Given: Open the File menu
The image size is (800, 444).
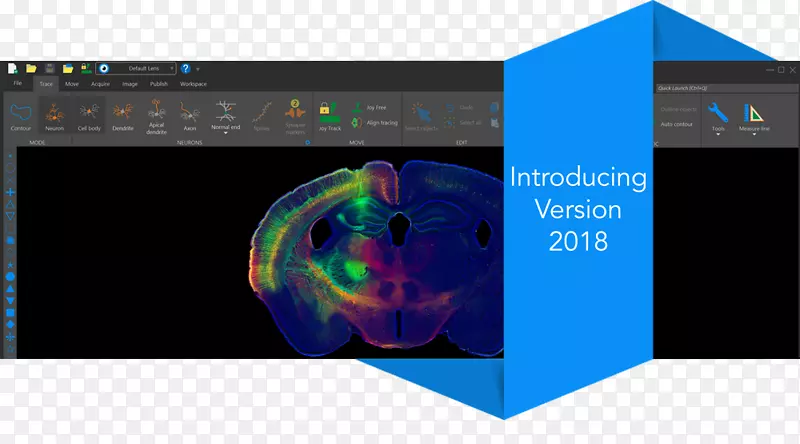Looking at the screenshot, I should (x=18, y=84).
